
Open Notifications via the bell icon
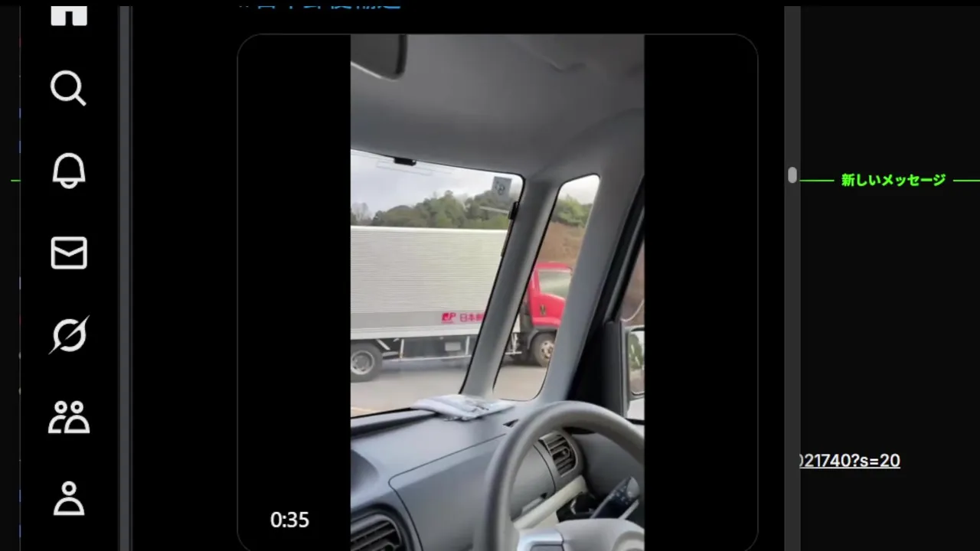[68, 170]
